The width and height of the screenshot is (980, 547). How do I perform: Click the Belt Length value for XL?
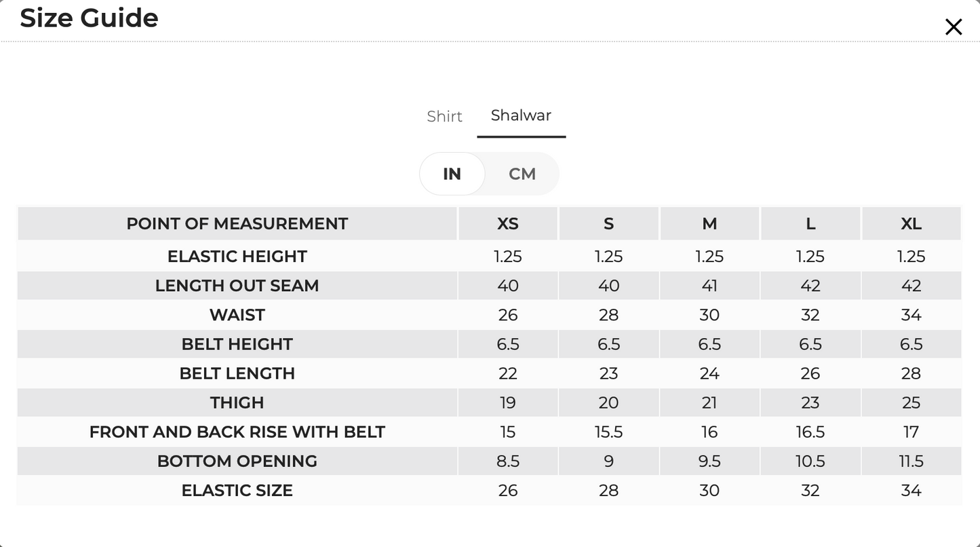(912, 373)
